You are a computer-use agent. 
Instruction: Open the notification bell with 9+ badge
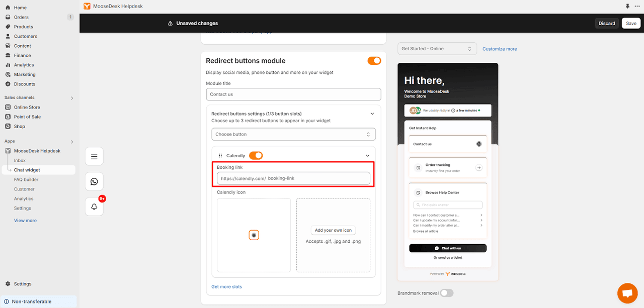click(94, 207)
